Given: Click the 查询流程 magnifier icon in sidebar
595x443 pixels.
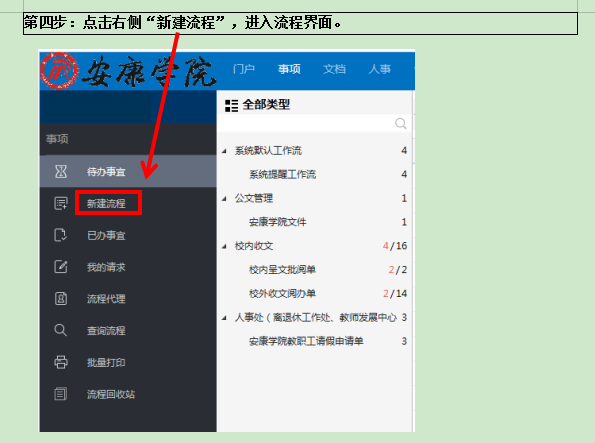Looking at the screenshot, I should pos(61,330).
